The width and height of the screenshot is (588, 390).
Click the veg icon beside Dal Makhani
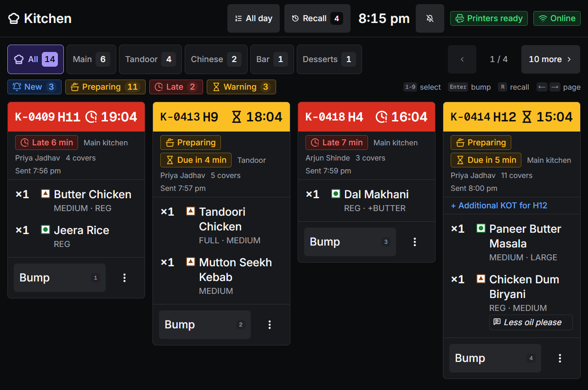coord(336,194)
